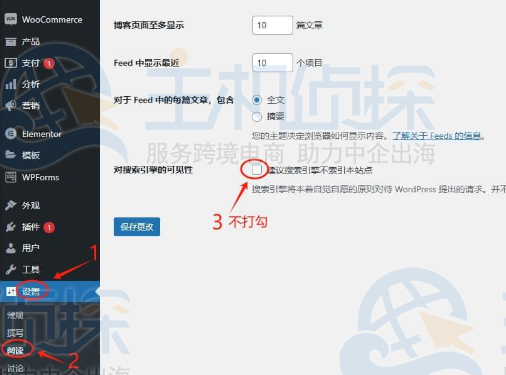Image resolution: width=506 pixels, height=375 pixels.
Task: Select the 摘要 (summary) radio button
Action: click(x=257, y=117)
